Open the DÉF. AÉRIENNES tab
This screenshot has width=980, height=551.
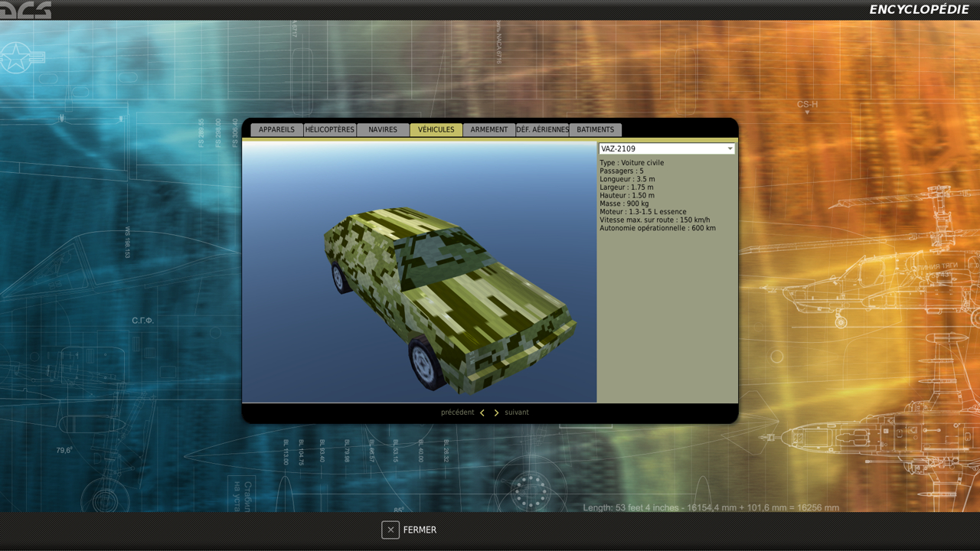click(x=542, y=130)
